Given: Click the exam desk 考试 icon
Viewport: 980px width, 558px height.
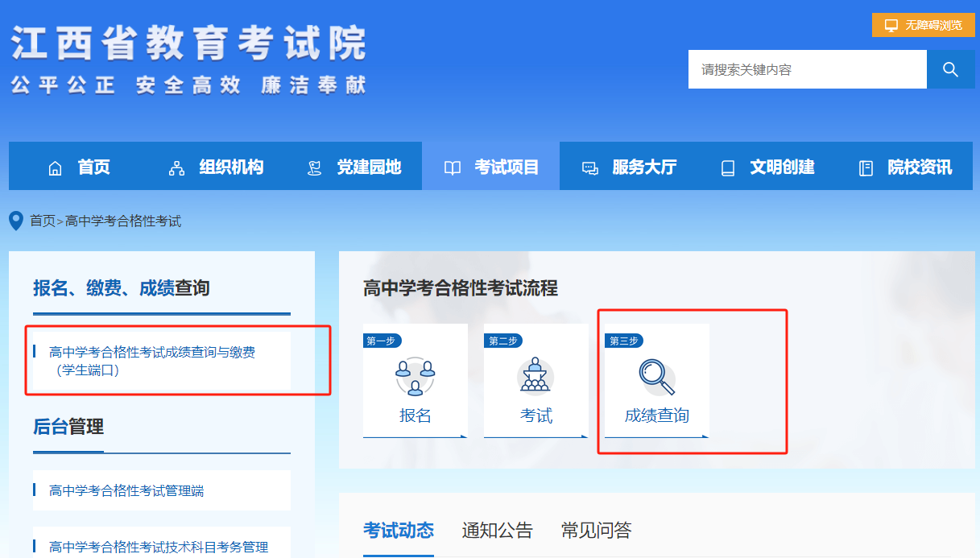Looking at the screenshot, I should (536, 376).
